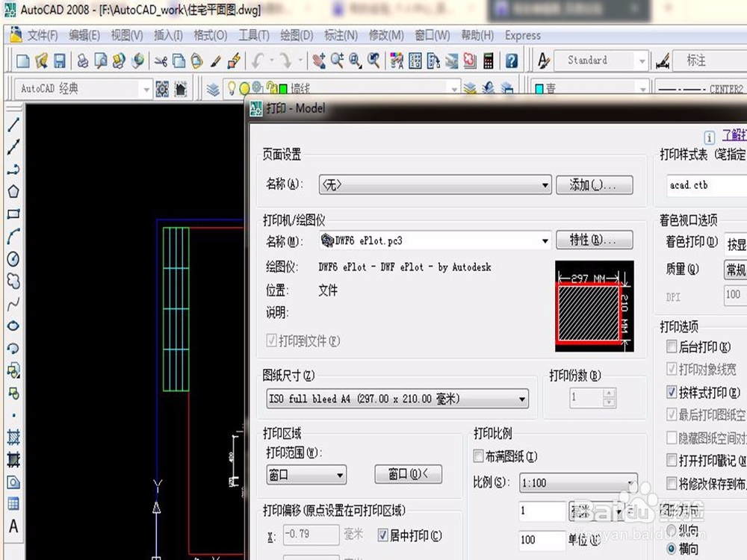Select the Hatch tool
This screenshot has width=747, height=560.
pos(13,437)
